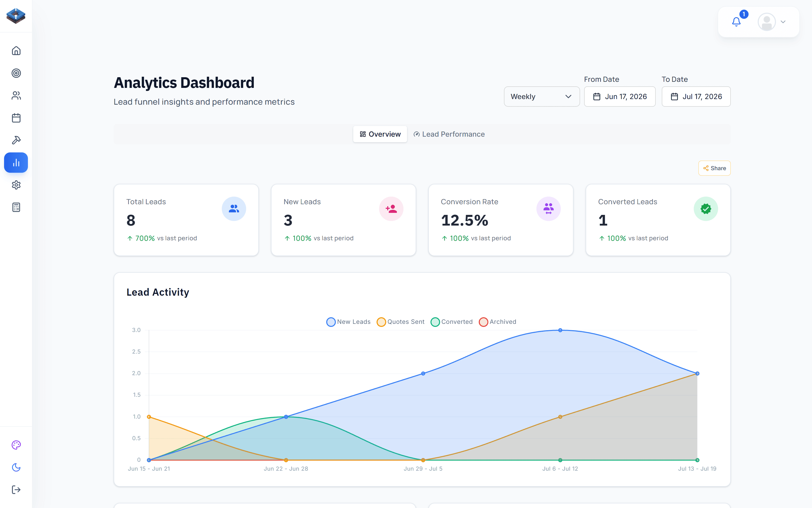The image size is (812, 508).
Task: Click the Total Leads value 8
Action: point(131,220)
